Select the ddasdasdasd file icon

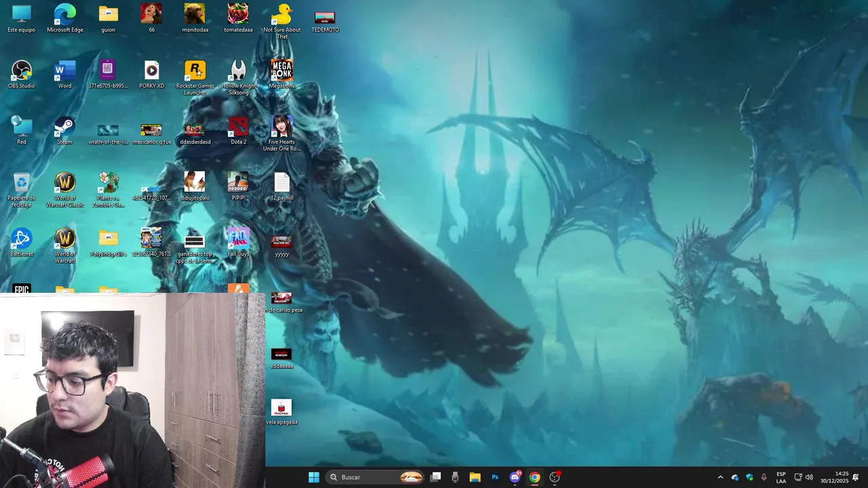click(x=195, y=134)
